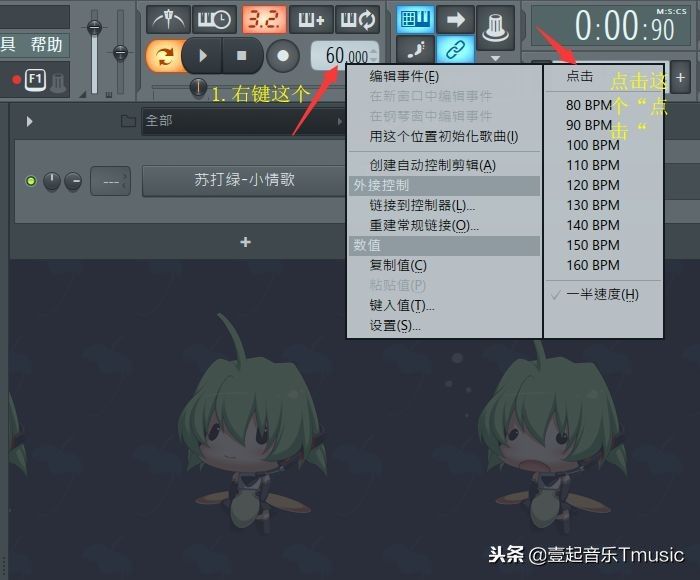Select 90 BPM preset

[x=604, y=125]
